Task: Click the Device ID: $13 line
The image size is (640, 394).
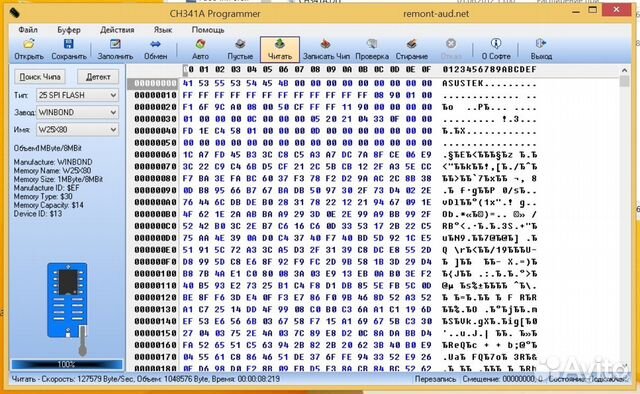Action: (x=38, y=214)
